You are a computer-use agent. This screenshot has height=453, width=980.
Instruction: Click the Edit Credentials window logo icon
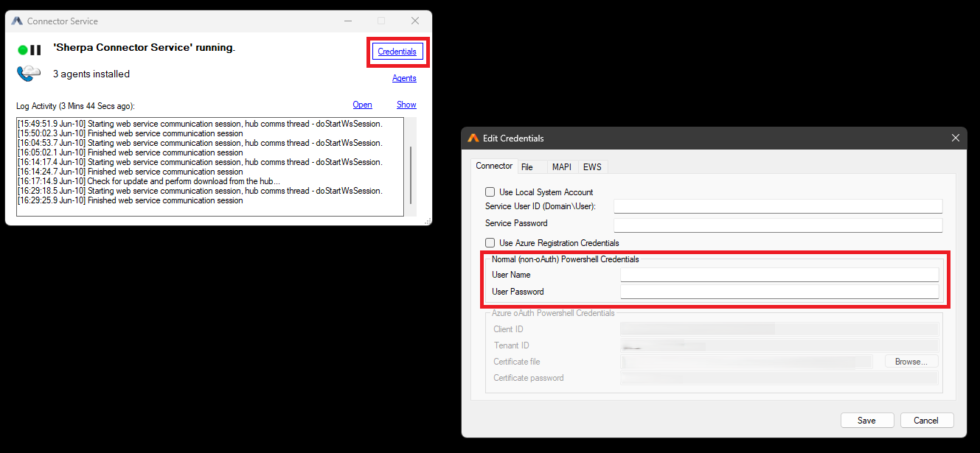coord(473,138)
